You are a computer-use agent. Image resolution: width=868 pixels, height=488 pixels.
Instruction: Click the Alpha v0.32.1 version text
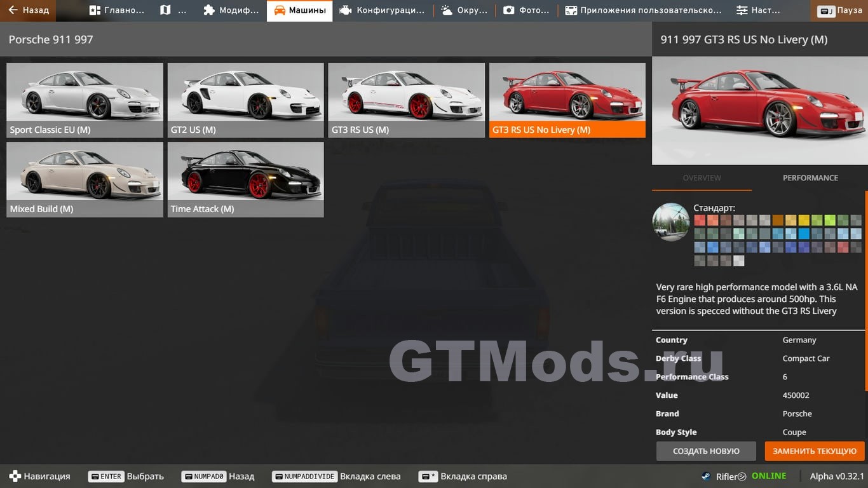pyautogui.click(x=837, y=476)
